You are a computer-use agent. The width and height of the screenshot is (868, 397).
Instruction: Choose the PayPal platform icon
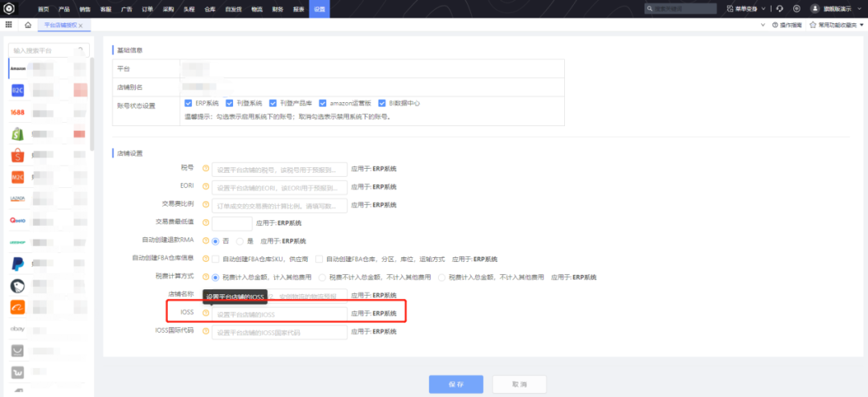tap(17, 264)
